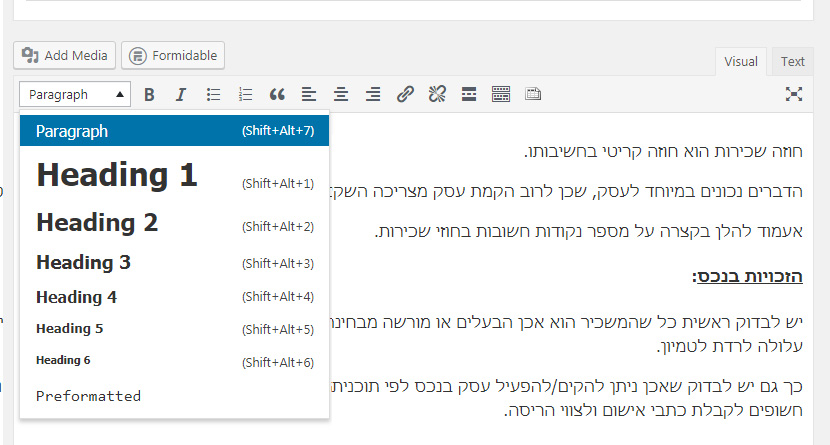The height and width of the screenshot is (445, 830).
Task: Switch to the Text editor tab
Action: pyautogui.click(x=792, y=62)
